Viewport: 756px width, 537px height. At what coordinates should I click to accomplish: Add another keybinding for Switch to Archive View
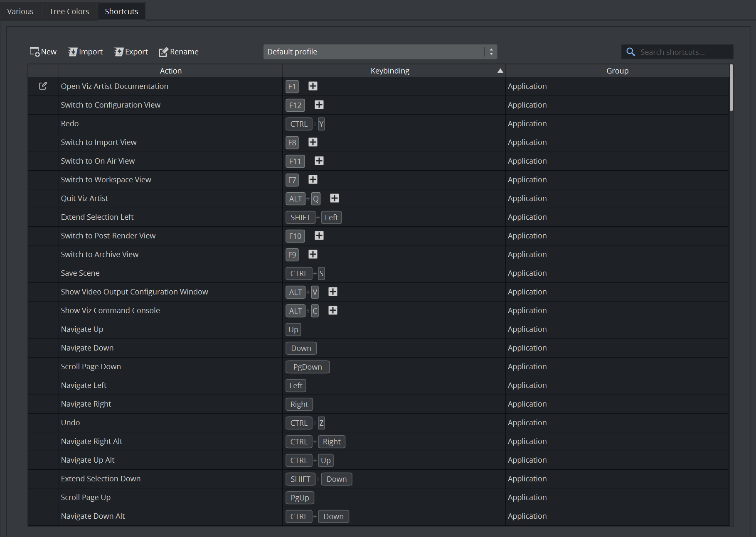click(313, 254)
